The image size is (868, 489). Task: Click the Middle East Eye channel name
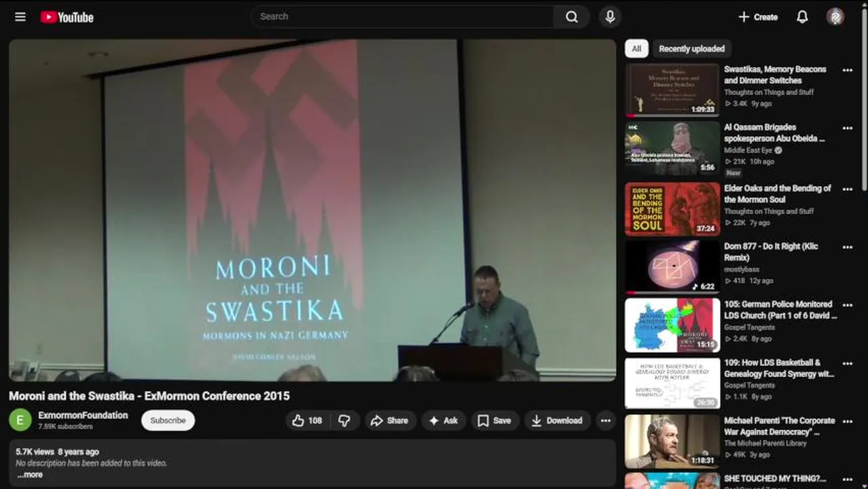pos(748,150)
